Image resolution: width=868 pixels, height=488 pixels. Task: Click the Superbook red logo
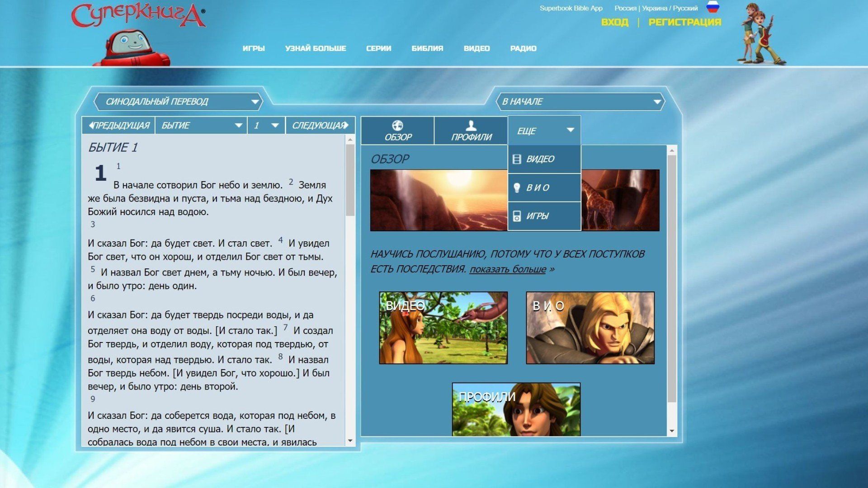(138, 15)
